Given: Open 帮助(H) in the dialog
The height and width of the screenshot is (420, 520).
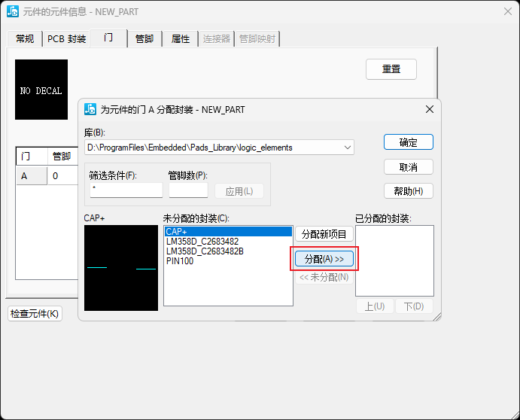Looking at the screenshot, I should coord(408,190).
